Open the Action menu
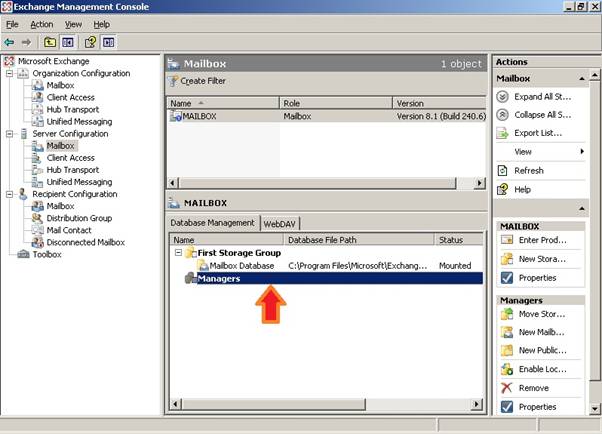This screenshot has height=434, width=602. tap(42, 24)
